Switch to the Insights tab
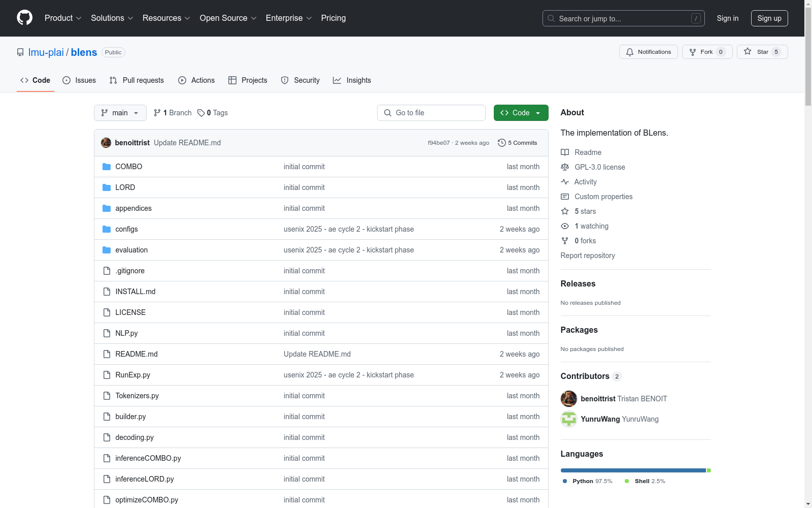 pyautogui.click(x=352, y=80)
